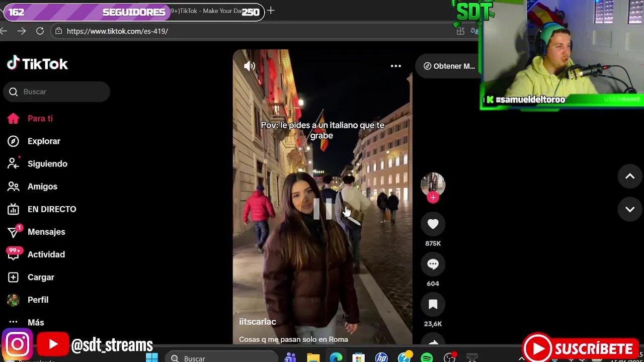Viewport: 644px width, 362px height.
Task: Click the TikTok logo
Action: click(x=37, y=63)
